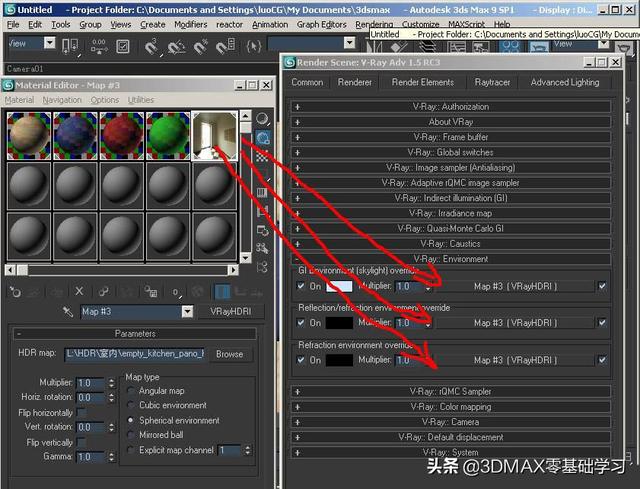Viewport: 640px width, 489px height.
Task: Click GI environment Map #3 (VRayHDRI) button
Action: click(x=515, y=287)
